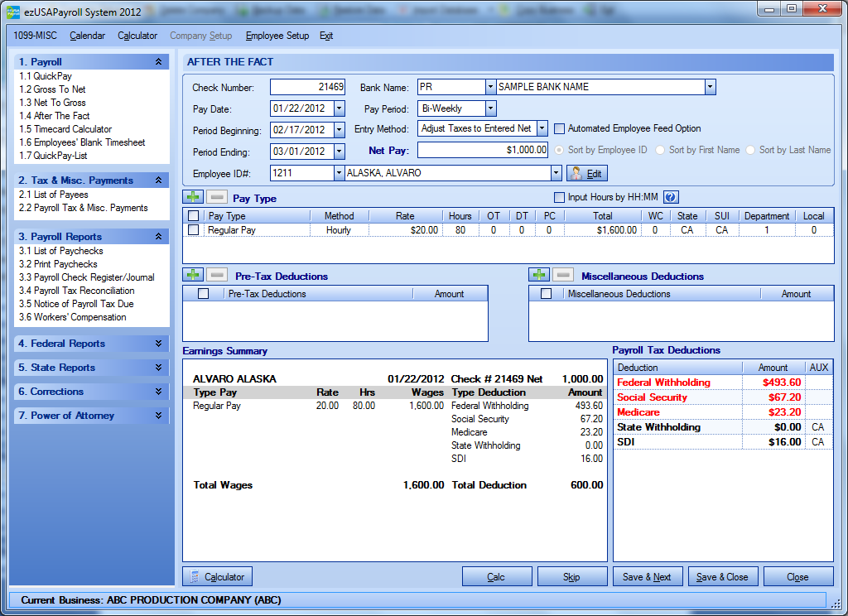Remove a Miscellaneous Deduction with minus icon
Screen dimensions: 848x616
point(562,275)
